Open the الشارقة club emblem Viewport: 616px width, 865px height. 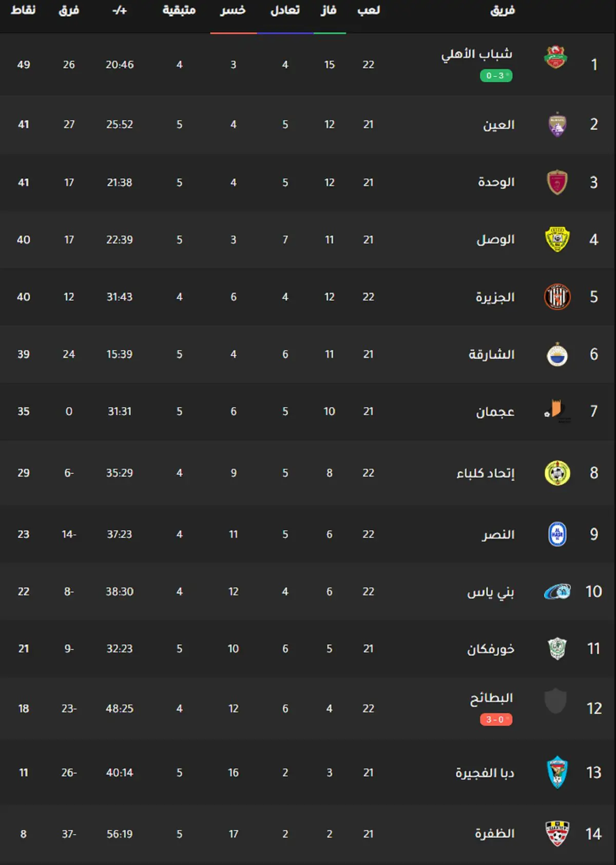(x=557, y=354)
